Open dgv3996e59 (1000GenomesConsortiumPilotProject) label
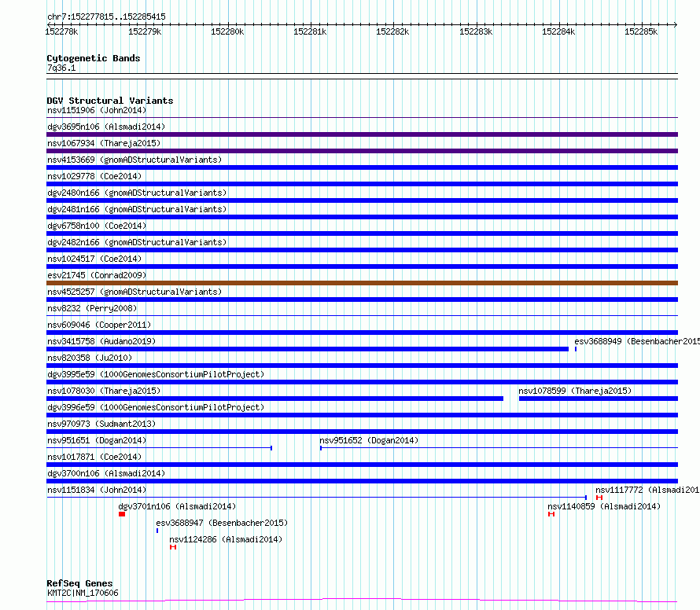The height and width of the screenshot is (610, 700). click(x=156, y=407)
